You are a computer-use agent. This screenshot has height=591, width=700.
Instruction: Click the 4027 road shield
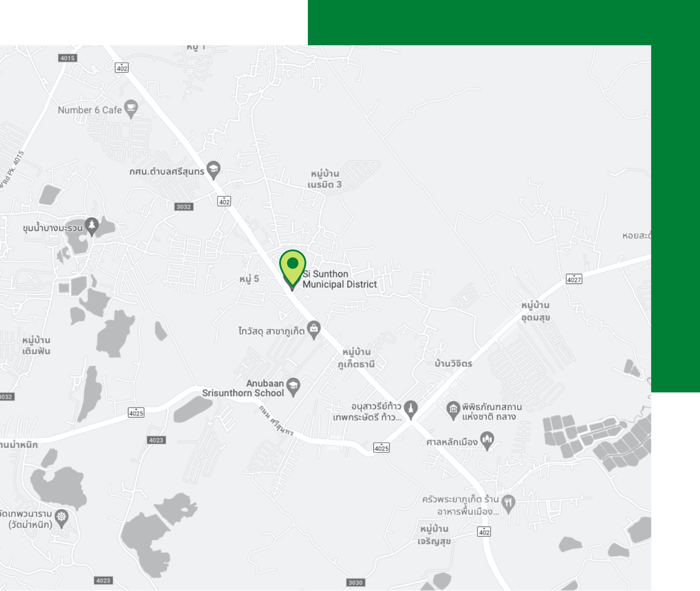pyautogui.click(x=574, y=279)
